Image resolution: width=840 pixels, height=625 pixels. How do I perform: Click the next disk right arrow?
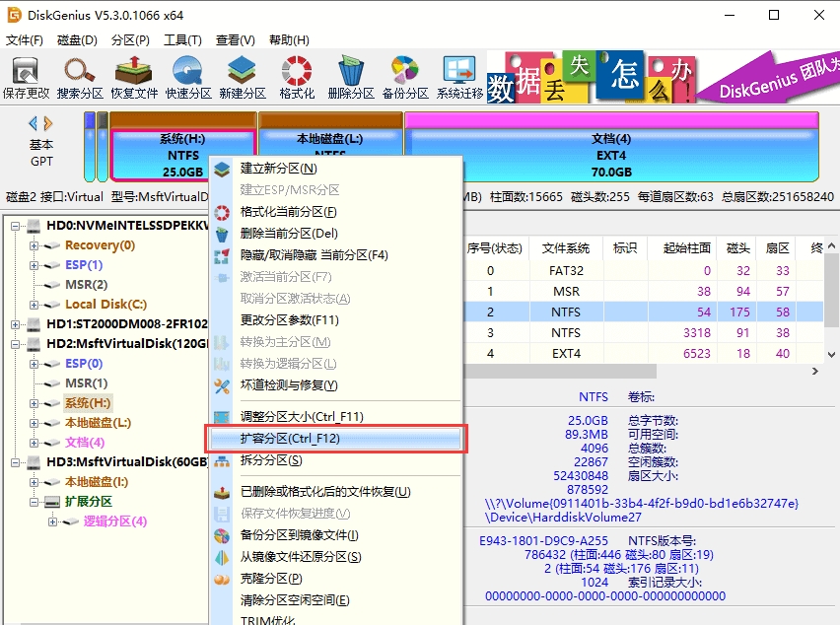coord(47,123)
